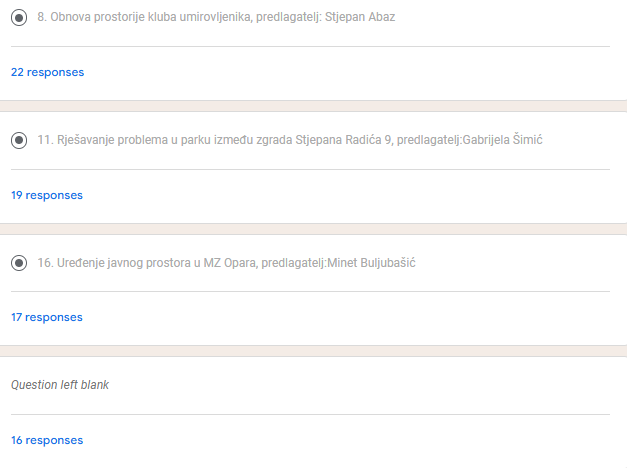
Task: Choose the MZ Opara option radio button
Action: (19, 263)
